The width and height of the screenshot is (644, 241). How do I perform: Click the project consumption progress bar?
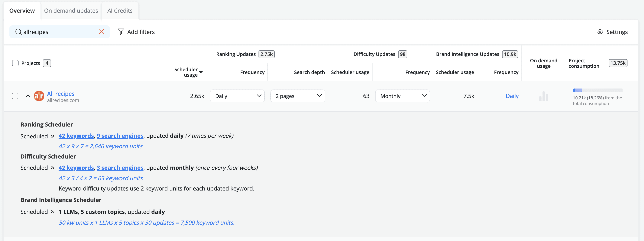[598, 90]
